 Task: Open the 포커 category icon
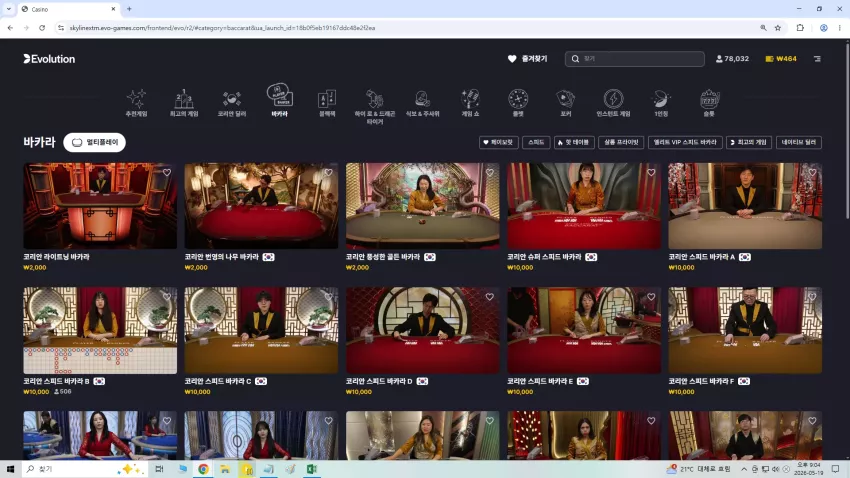coord(565,103)
